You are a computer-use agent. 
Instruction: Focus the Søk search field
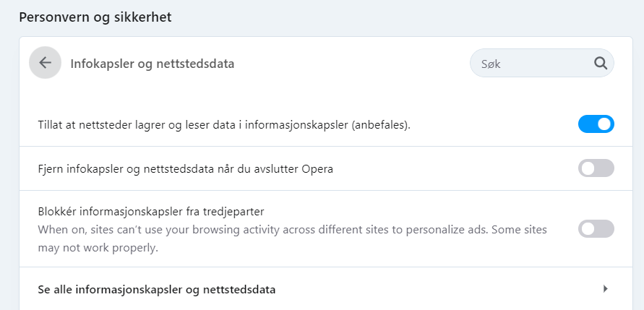click(542, 64)
